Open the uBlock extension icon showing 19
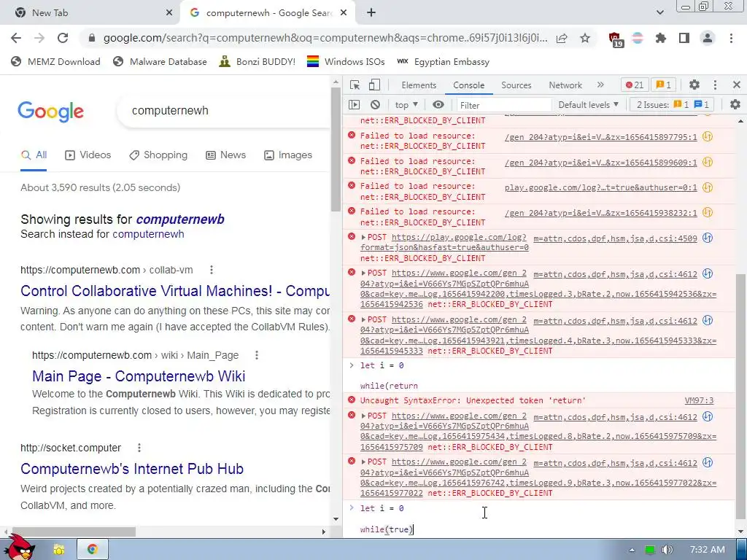Screen dimensions: 747x560 pyautogui.click(x=616, y=39)
